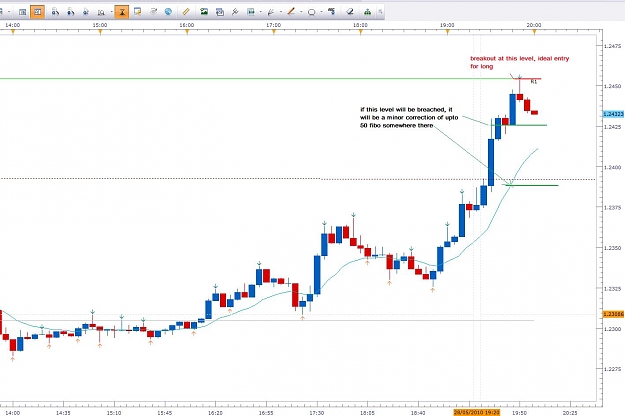Open dropdown next to blue indicator icon
Screen dimensions: 625x416
pyautogui.click(x=261, y=12)
